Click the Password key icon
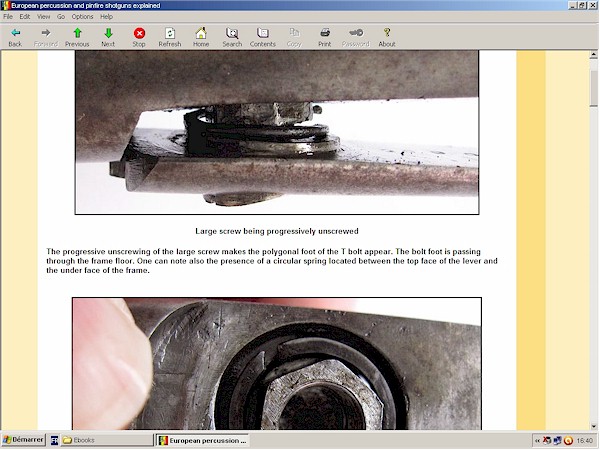 tap(356, 33)
